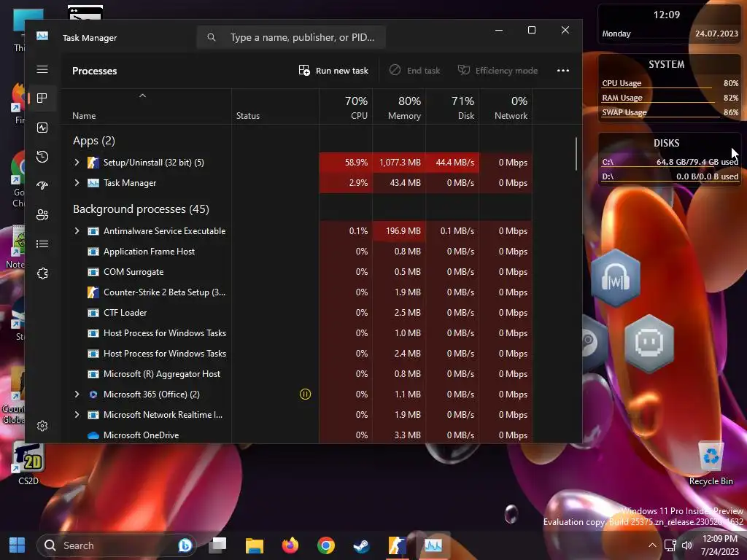The height and width of the screenshot is (560, 747).
Task: Click 1,077.3 MB memory cell for Setup/Uninstall
Action: pyautogui.click(x=399, y=163)
